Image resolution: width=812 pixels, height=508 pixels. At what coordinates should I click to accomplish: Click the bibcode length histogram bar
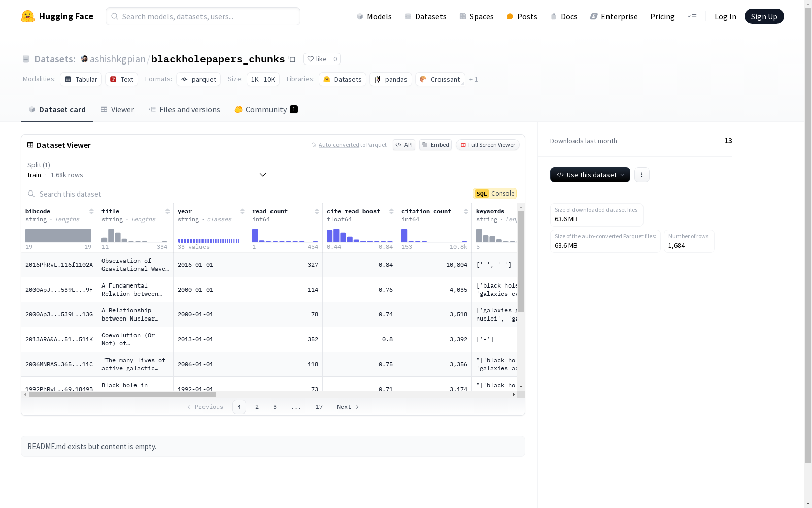[58, 235]
